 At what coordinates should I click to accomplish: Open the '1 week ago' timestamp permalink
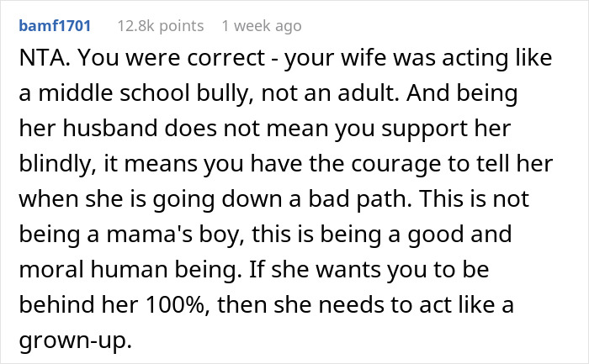(262, 26)
